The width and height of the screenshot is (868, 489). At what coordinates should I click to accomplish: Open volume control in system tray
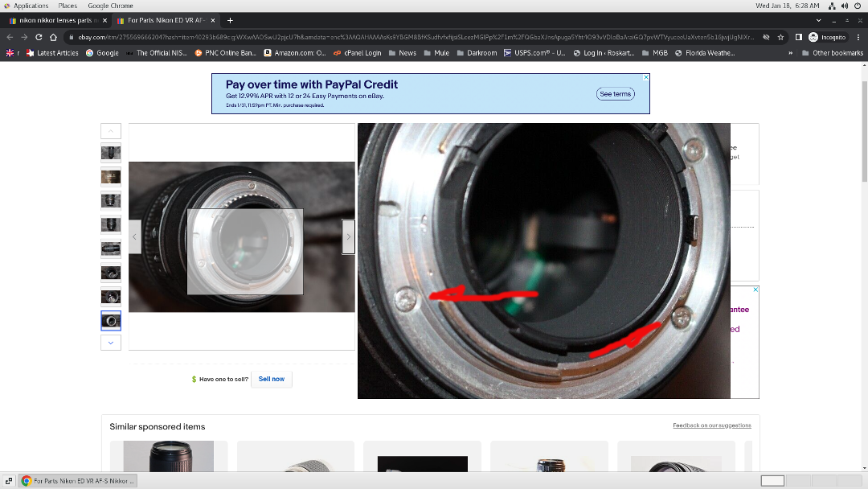(845, 6)
